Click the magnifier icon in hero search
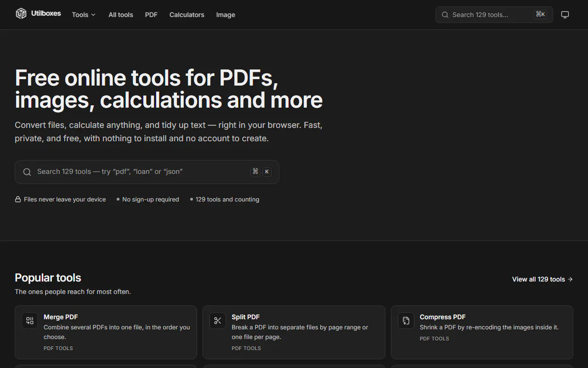Screen dimensions: 588x368 point(28,172)
